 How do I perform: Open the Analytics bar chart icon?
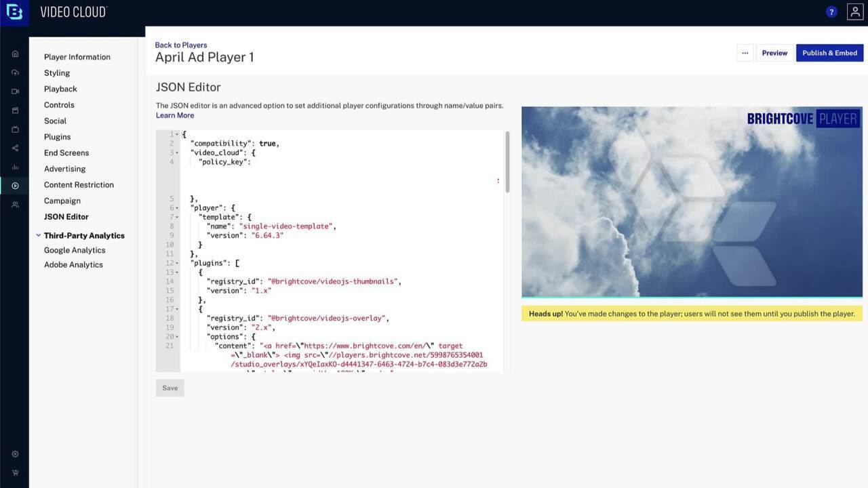(x=15, y=167)
